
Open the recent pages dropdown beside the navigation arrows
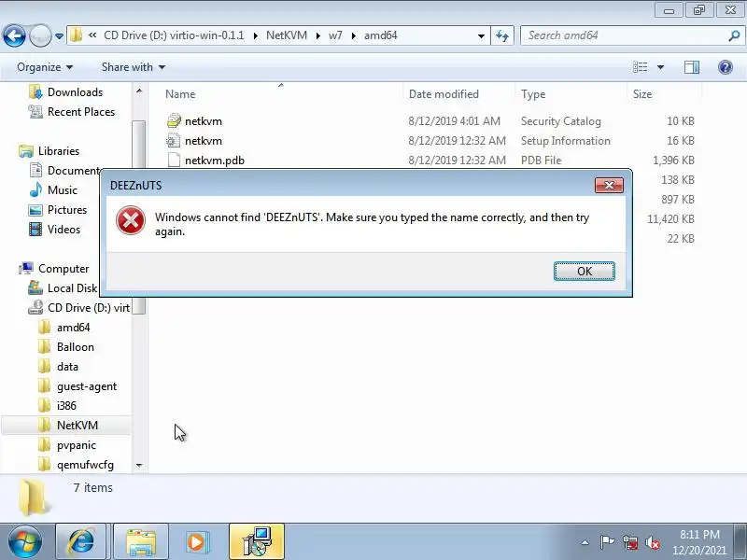59,36
